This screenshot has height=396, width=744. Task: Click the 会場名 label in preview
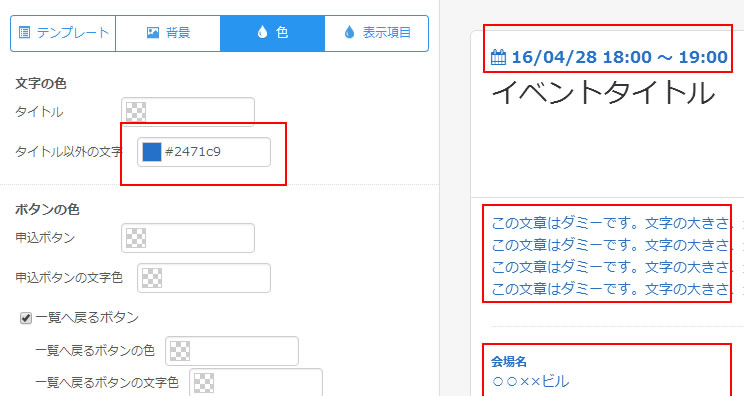509,361
